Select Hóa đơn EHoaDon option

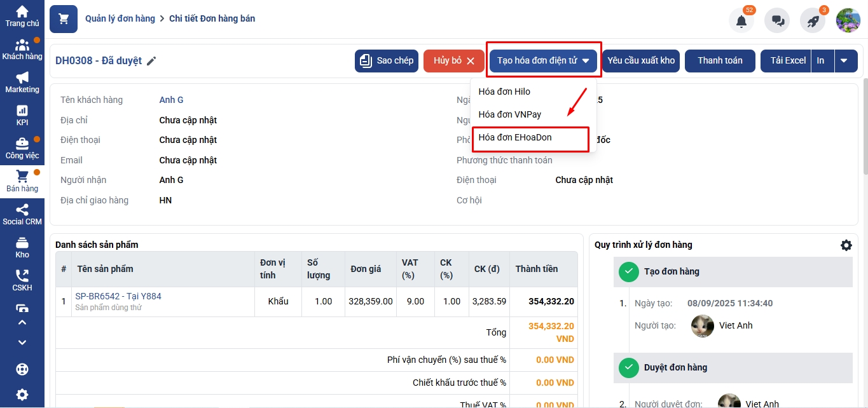[x=515, y=137]
